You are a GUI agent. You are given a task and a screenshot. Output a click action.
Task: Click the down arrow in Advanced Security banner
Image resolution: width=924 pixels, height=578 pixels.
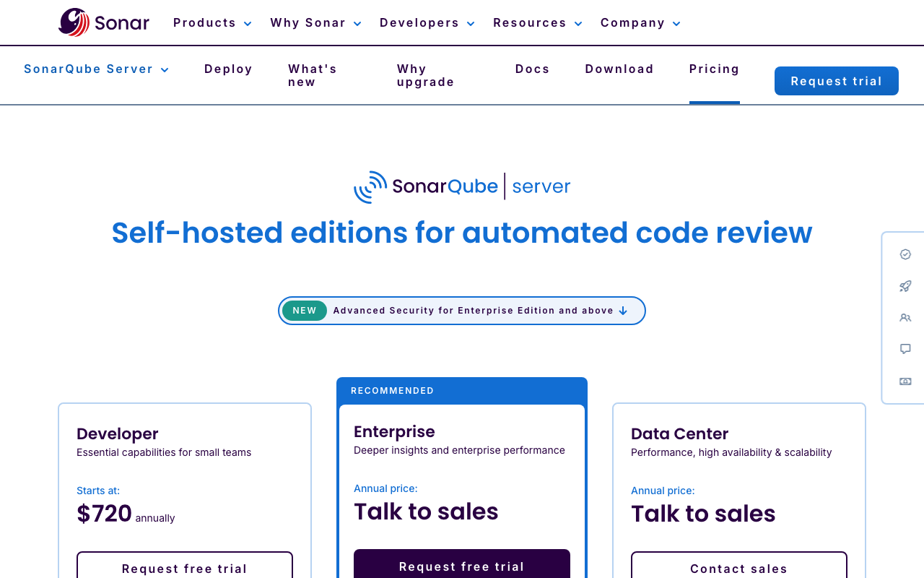pos(623,311)
